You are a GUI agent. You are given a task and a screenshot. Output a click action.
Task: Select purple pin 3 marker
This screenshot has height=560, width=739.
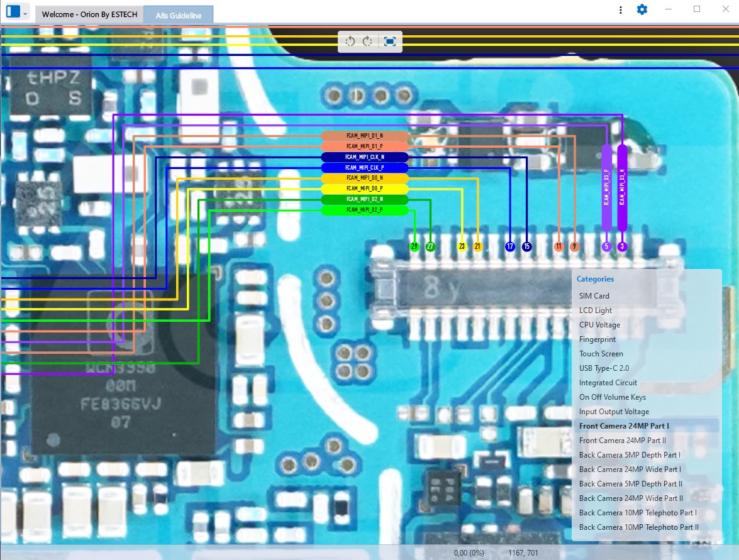click(x=622, y=246)
